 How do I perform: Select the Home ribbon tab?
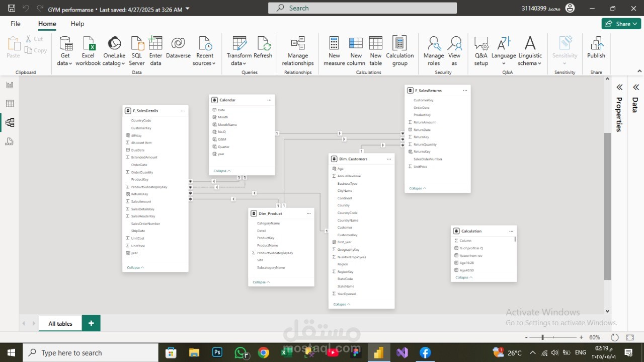[x=47, y=24]
